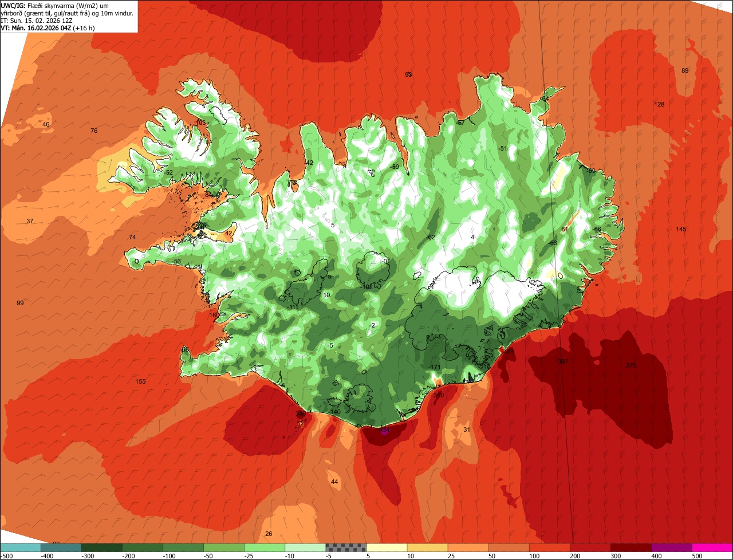Select the red-orange 100 to 200 swatch
This screenshot has width=733, height=560.
click(x=549, y=547)
